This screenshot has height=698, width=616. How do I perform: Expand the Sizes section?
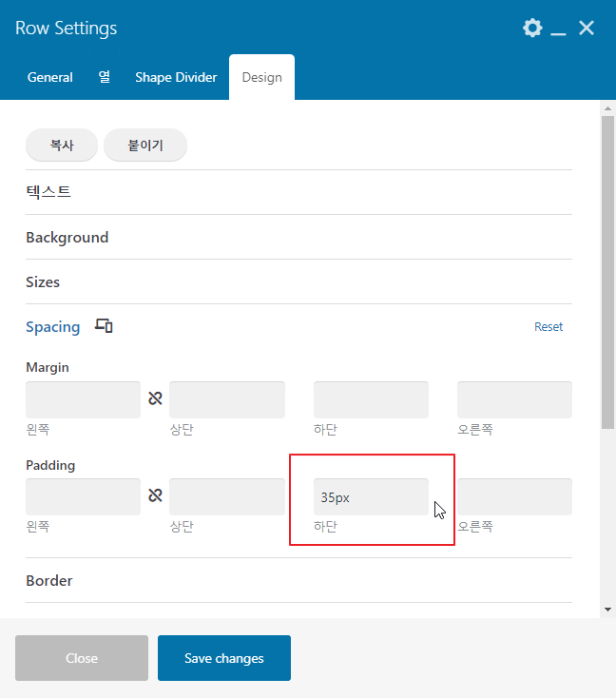[x=298, y=281]
